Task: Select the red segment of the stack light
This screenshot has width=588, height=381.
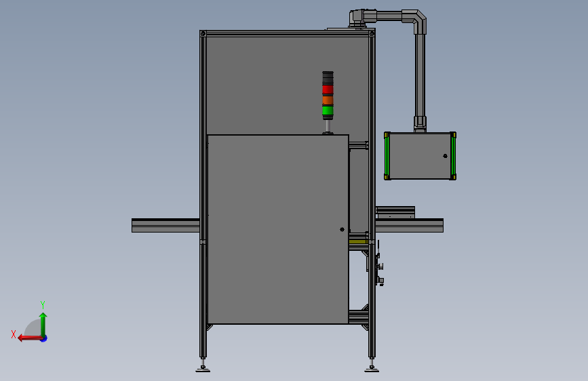Action: click(x=328, y=89)
